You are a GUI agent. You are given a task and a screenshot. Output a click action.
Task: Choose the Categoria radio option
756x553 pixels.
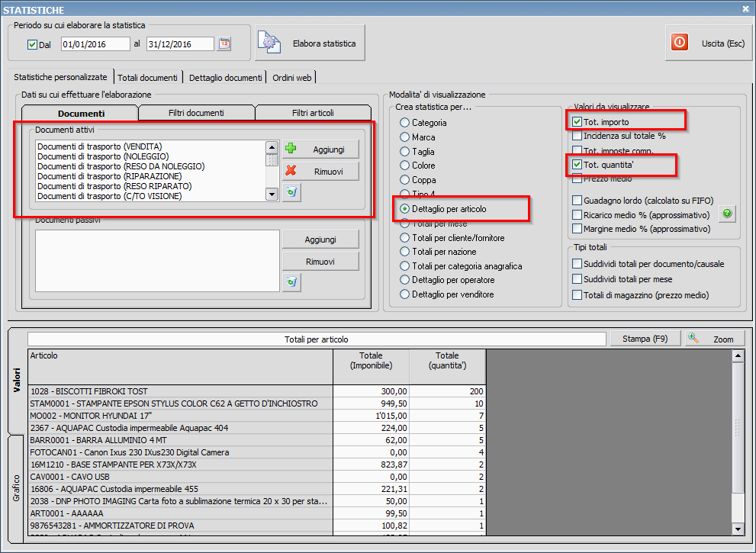point(405,122)
